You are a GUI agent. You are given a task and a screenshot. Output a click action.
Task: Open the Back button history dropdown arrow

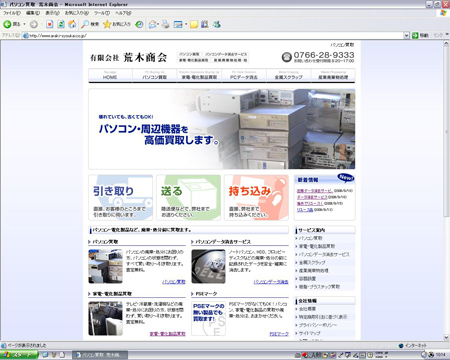(24, 24)
